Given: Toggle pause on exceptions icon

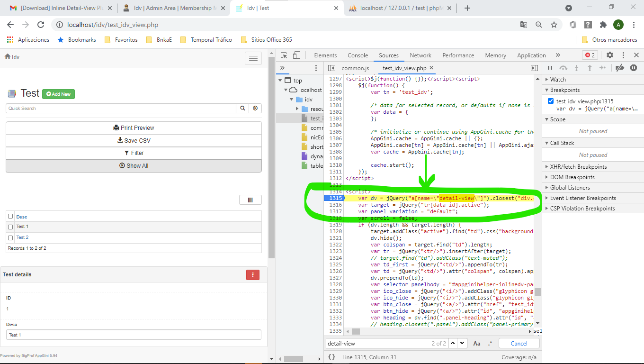Looking at the screenshot, I should [634, 68].
